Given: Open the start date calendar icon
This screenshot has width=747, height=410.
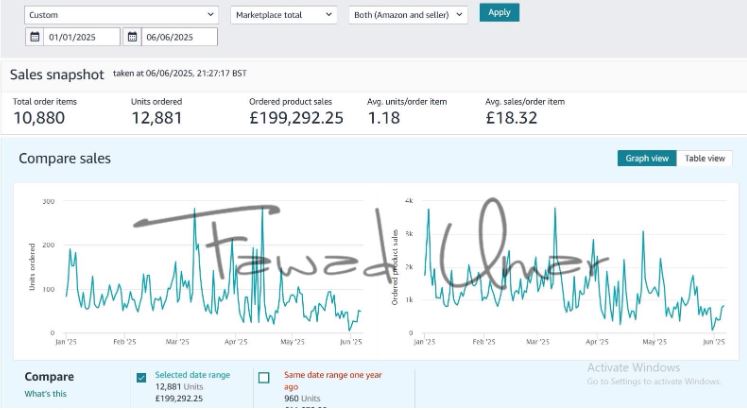Looking at the screenshot, I should click(x=34, y=37).
